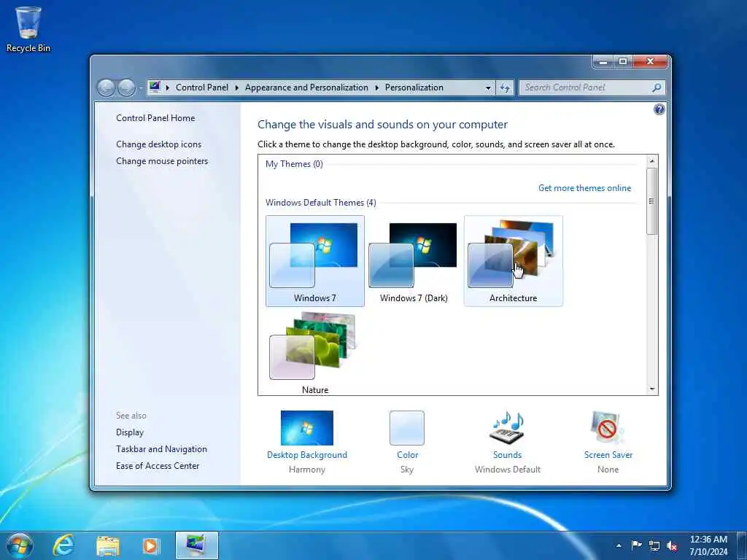Expand the arrow before Control Panel breadcrumb
The width and height of the screenshot is (747, 560).
[167, 87]
